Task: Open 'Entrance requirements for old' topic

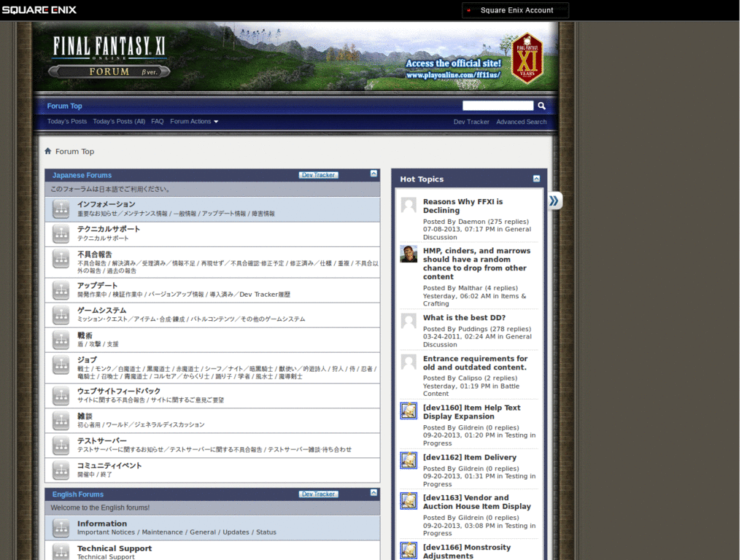Action: (x=475, y=363)
